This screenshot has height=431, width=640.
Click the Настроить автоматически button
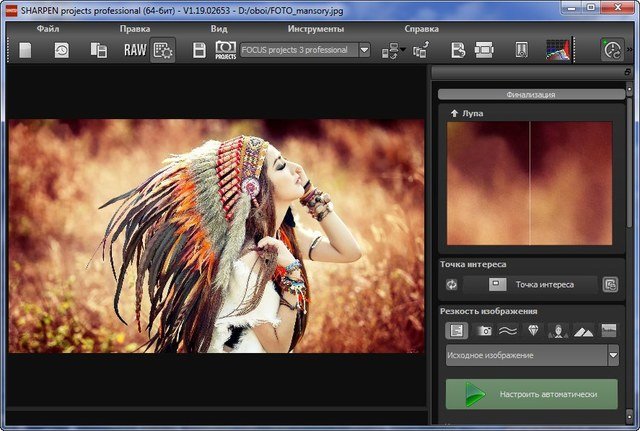pyautogui.click(x=531, y=394)
